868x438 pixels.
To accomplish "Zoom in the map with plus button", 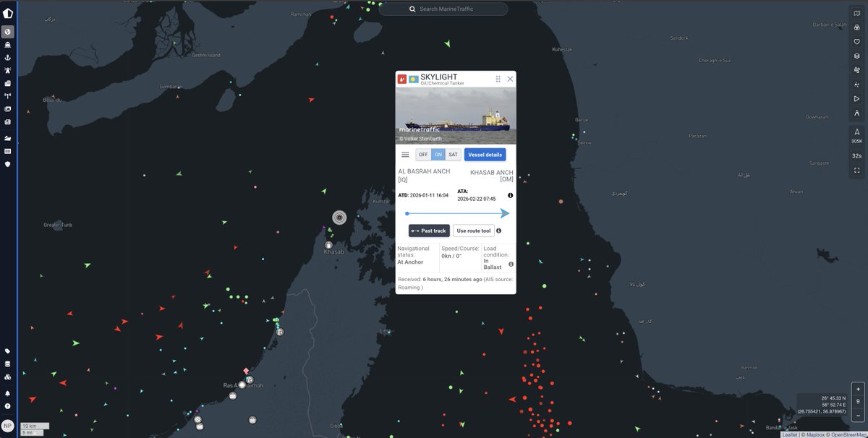I will (858, 390).
